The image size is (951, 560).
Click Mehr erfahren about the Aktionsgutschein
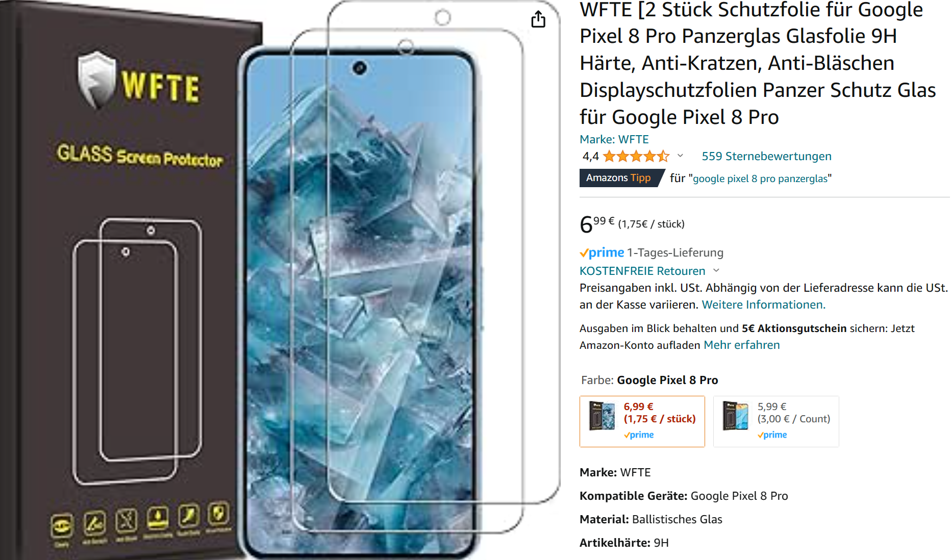742,345
